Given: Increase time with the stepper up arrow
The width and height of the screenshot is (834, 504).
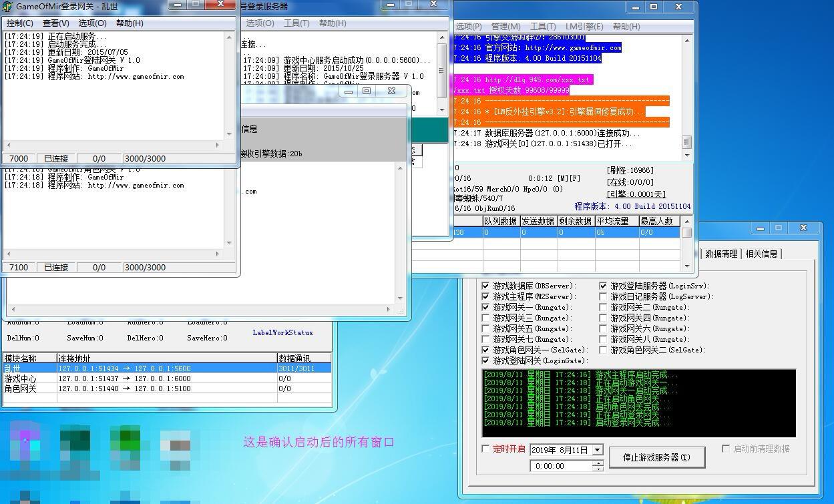Looking at the screenshot, I should tap(598, 463).
